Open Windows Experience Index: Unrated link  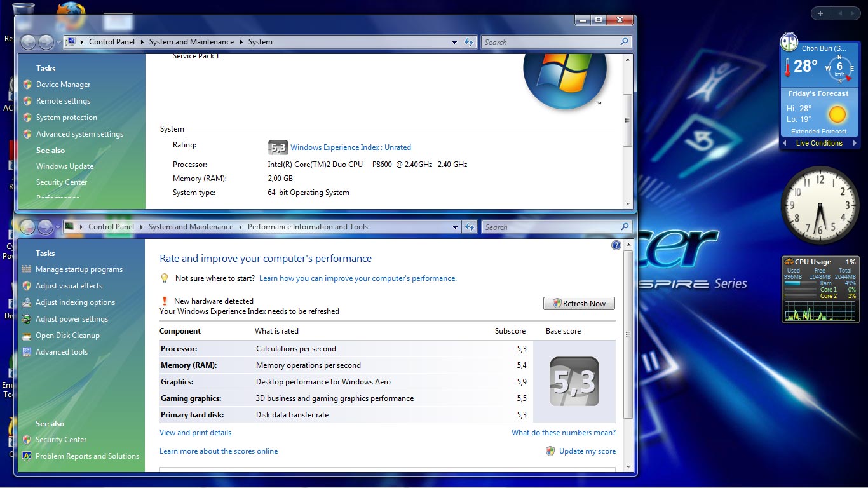(351, 147)
